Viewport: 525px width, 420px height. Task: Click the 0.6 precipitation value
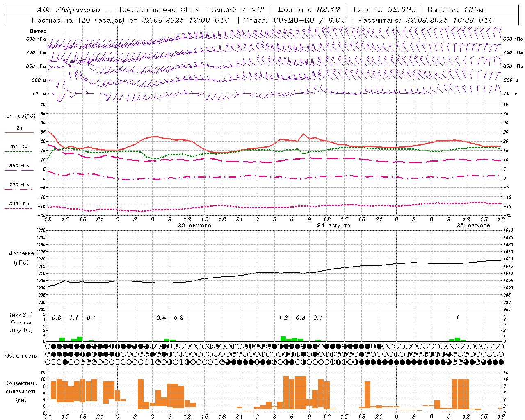pos(56,318)
